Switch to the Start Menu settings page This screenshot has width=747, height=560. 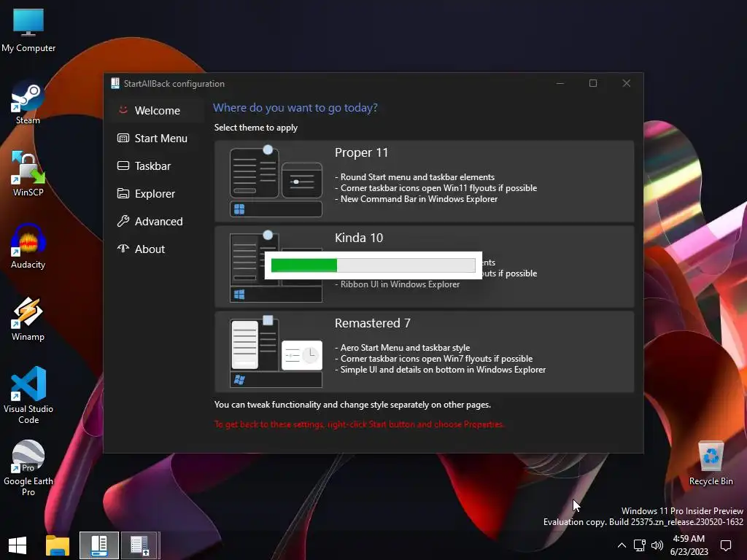click(157, 138)
